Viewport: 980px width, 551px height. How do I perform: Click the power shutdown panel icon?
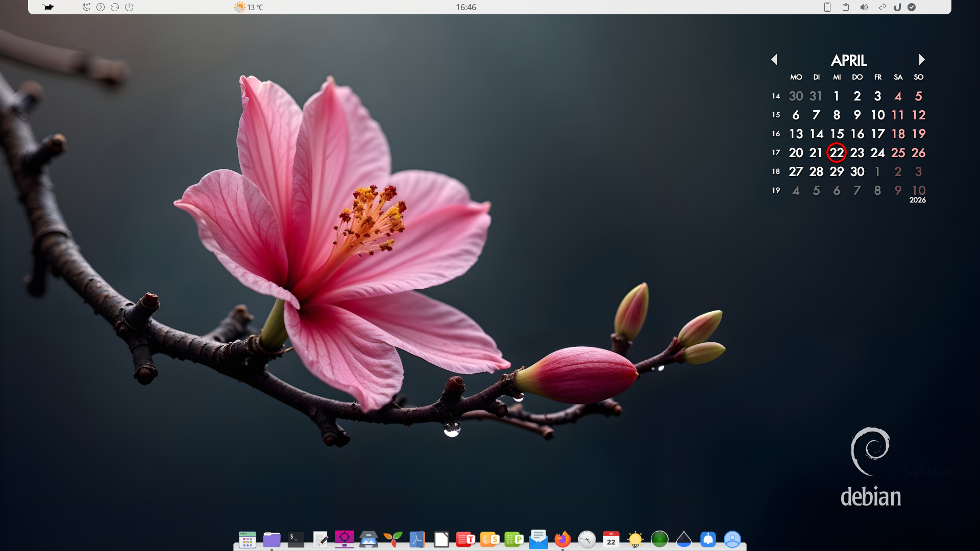[129, 7]
